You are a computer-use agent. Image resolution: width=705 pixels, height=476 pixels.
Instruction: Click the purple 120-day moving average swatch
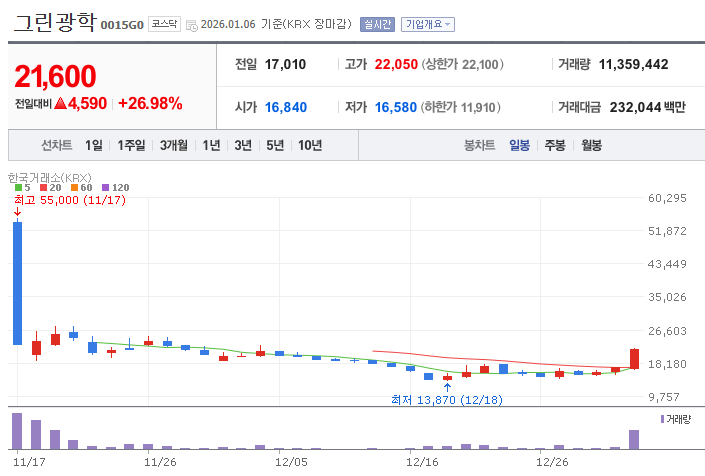click(x=106, y=187)
